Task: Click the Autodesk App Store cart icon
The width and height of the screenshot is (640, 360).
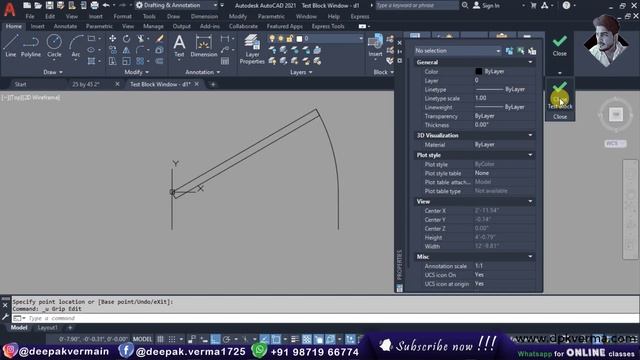Action: pyautogui.click(x=533, y=5)
